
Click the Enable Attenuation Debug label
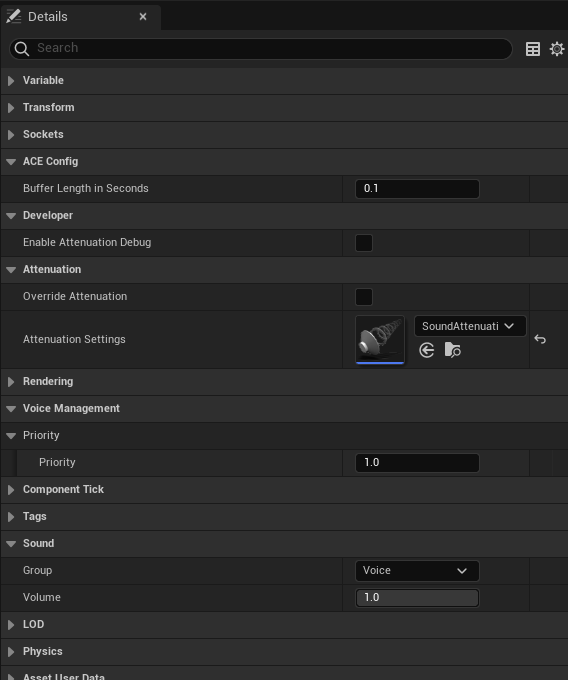point(87,242)
